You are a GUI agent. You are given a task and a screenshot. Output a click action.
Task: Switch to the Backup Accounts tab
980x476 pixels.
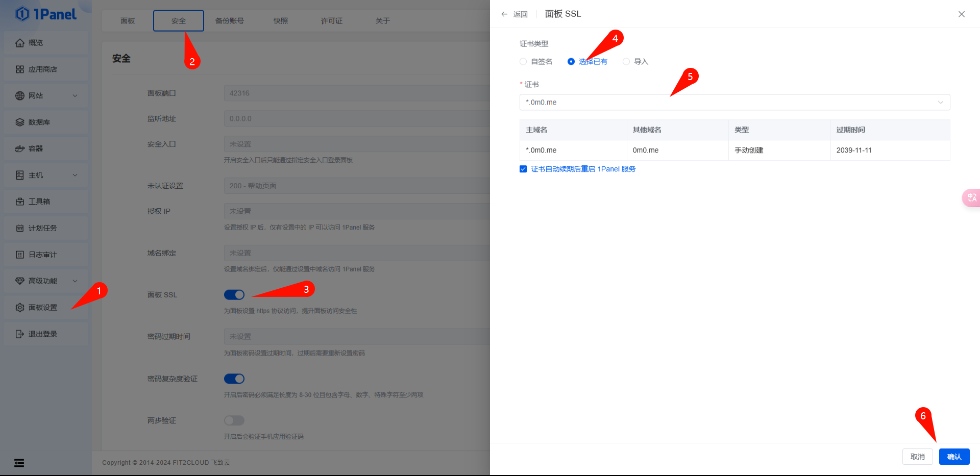pos(229,21)
